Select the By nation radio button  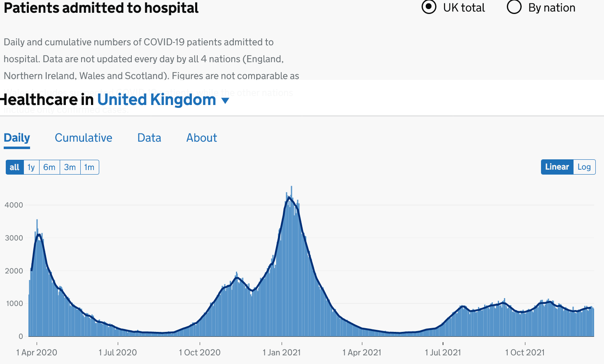click(x=514, y=7)
